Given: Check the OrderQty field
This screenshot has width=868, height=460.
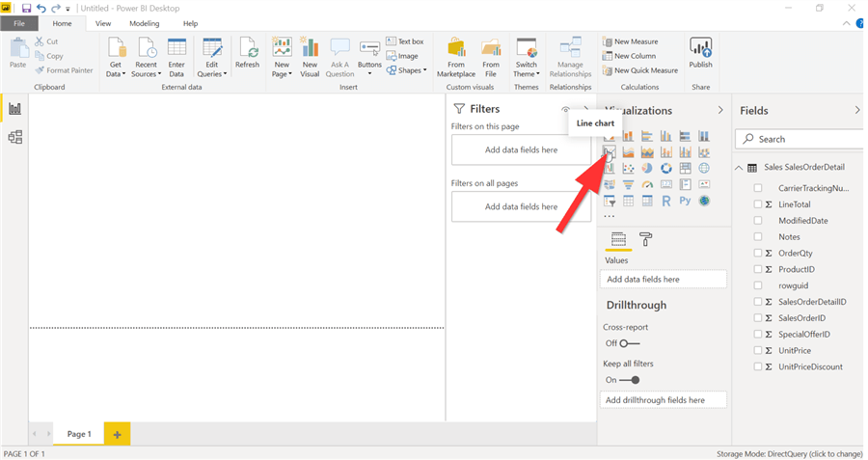Looking at the screenshot, I should (x=758, y=253).
